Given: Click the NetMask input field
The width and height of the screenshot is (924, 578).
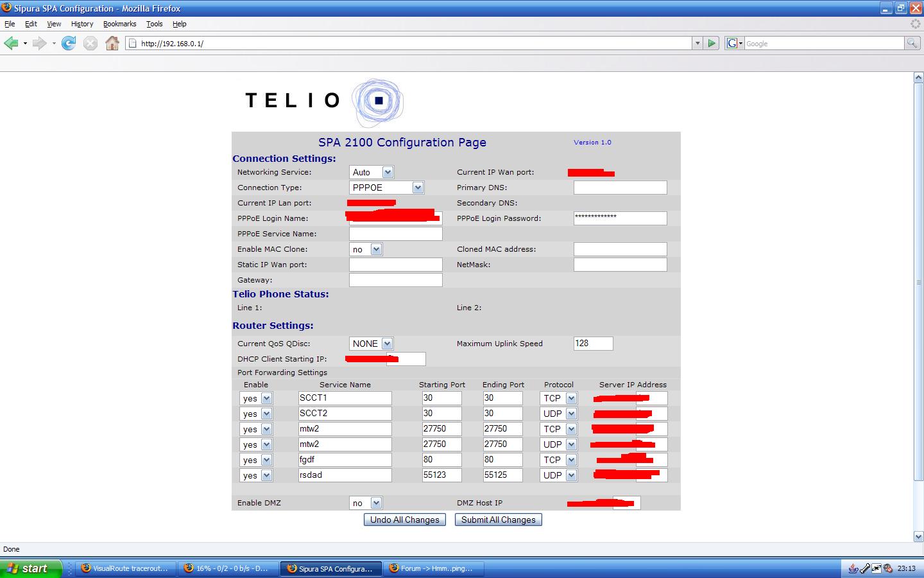Looking at the screenshot, I should 620,265.
